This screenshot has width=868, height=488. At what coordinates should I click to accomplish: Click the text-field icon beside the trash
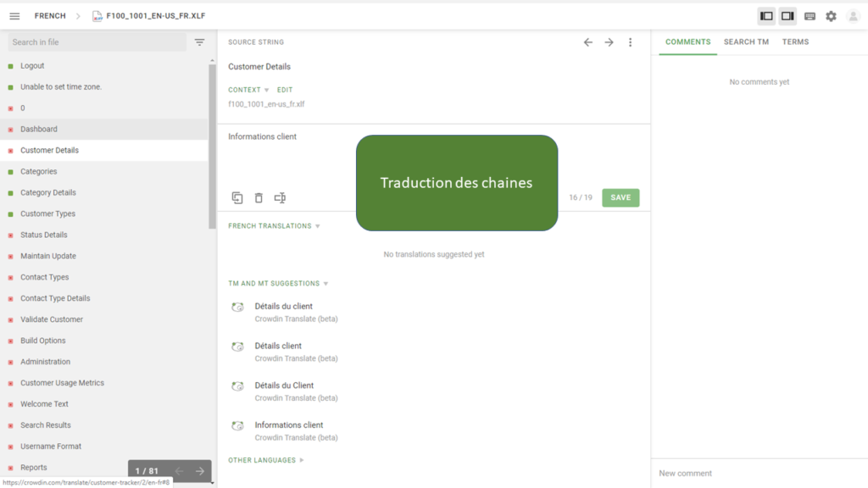coord(280,197)
